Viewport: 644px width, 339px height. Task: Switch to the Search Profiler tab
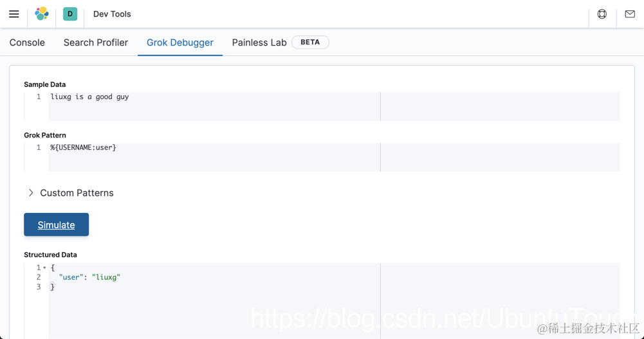click(x=96, y=42)
